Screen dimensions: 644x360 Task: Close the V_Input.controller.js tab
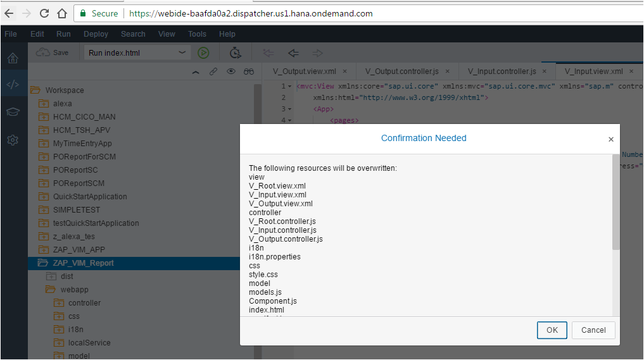pyautogui.click(x=545, y=71)
